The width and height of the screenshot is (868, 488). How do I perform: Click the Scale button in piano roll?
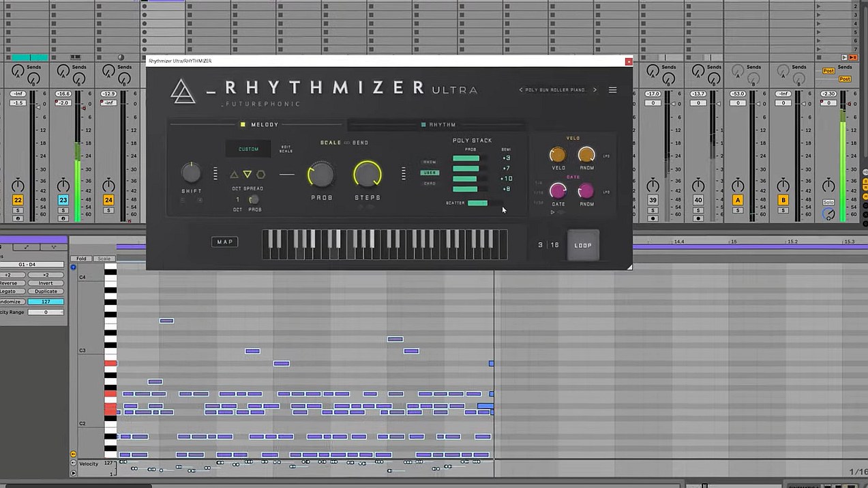[x=104, y=259]
